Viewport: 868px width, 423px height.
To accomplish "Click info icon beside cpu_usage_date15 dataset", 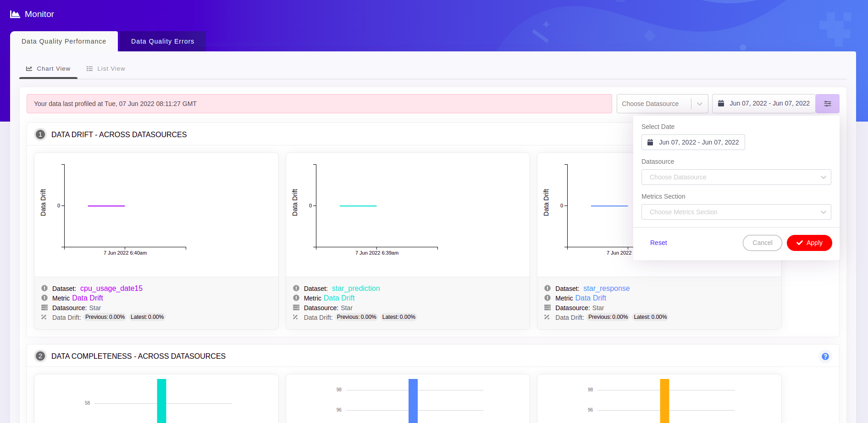I will coord(44,289).
